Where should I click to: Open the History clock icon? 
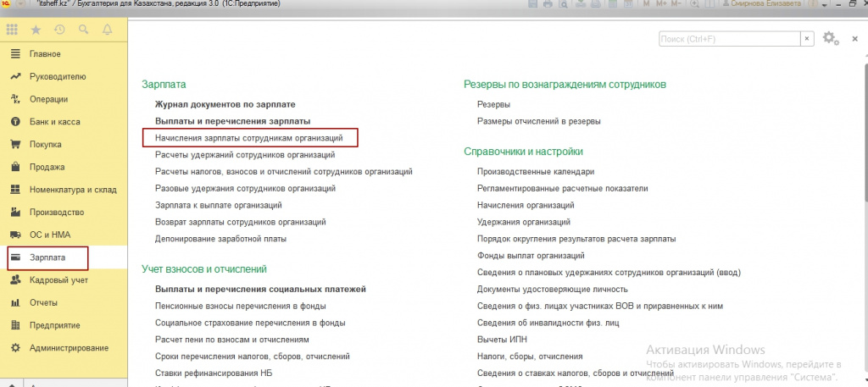[x=59, y=30]
